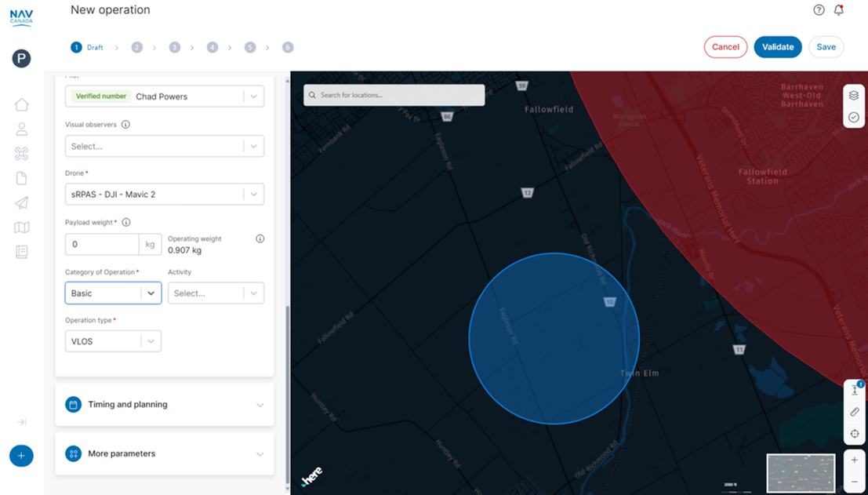
Task: Open the drone fleet icon in sidebar
Action: tap(21, 154)
